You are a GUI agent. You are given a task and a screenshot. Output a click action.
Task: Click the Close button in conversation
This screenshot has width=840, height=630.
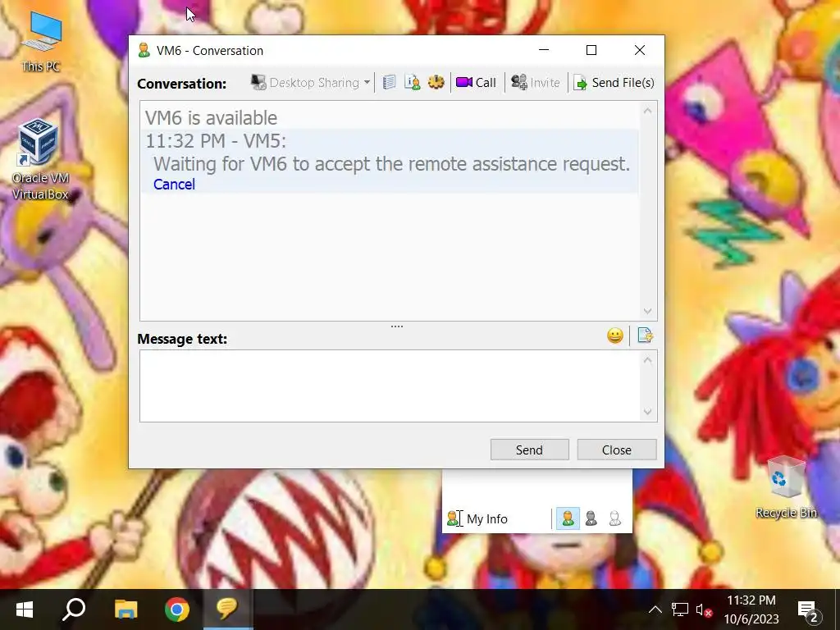pos(617,450)
